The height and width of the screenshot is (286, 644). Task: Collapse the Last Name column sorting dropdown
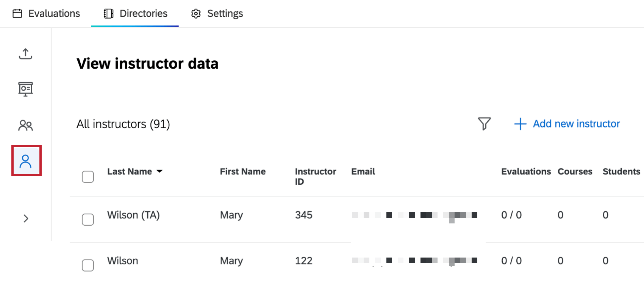(159, 171)
